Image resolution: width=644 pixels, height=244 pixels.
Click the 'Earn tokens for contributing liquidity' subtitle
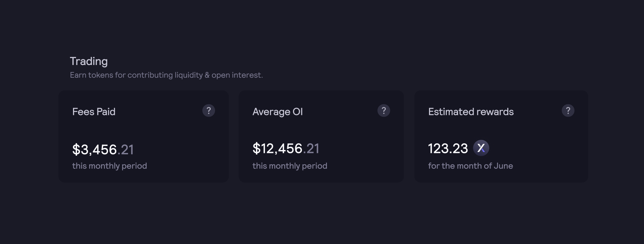point(166,75)
